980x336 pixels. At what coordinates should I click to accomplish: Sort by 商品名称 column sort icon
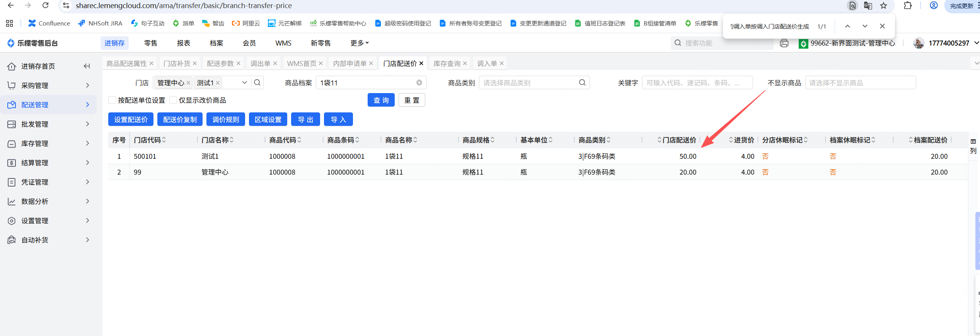(x=415, y=140)
